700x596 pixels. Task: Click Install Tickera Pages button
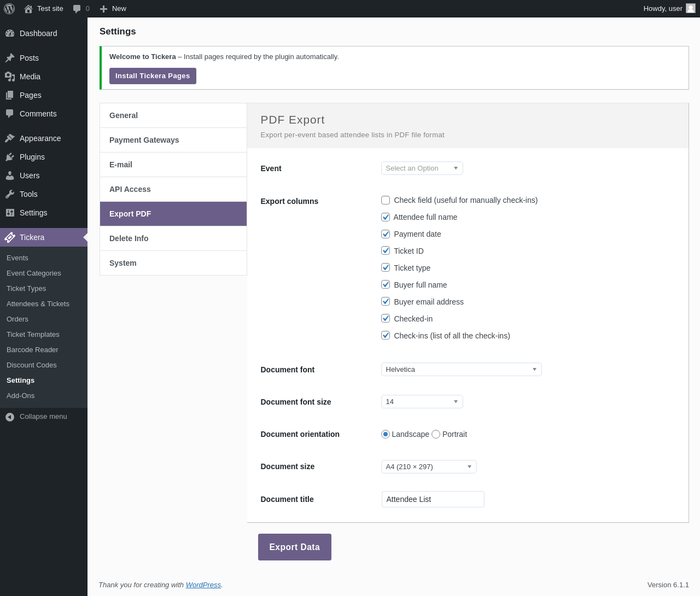pos(153,76)
